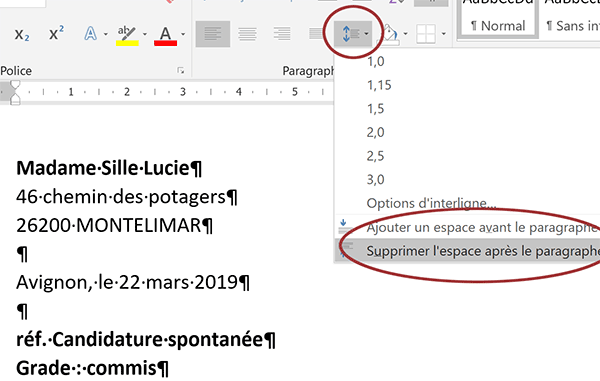Click the borders icon

[x=426, y=34]
